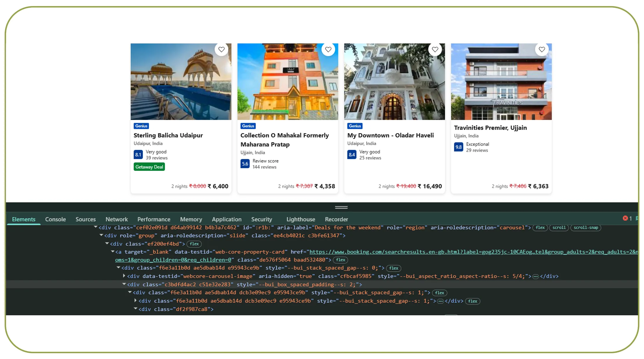Toggle flex badge beside ef200ef4bd div
This screenshot has width=644, height=359.
point(194,244)
